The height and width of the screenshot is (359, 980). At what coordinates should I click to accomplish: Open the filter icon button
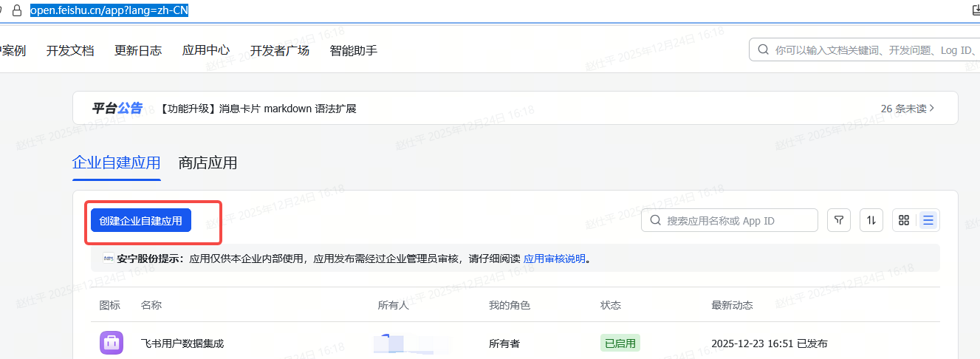839,220
